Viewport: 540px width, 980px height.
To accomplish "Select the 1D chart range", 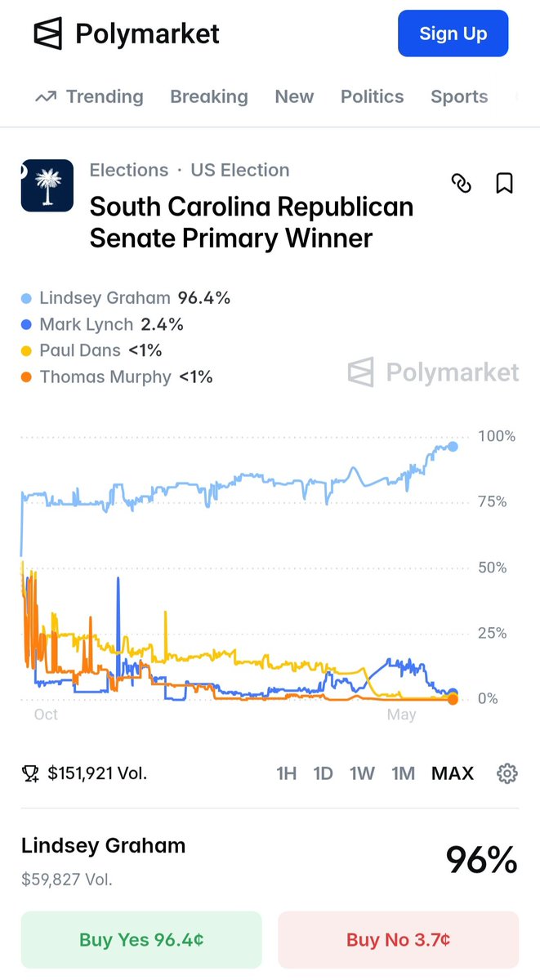I will pos(324,773).
